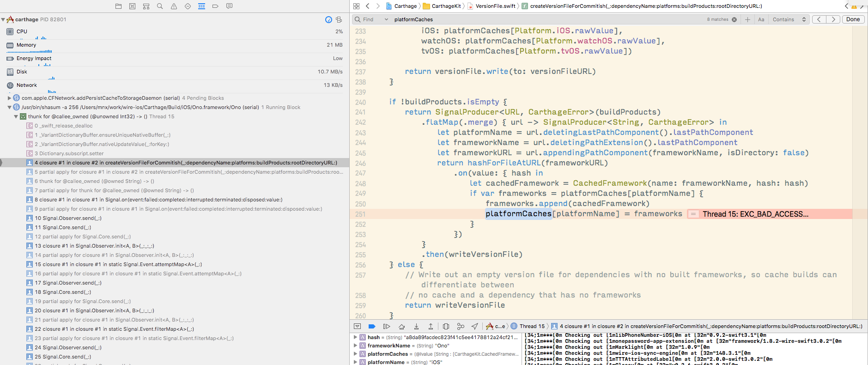The width and height of the screenshot is (868, 365).
Task: Deactivate breakpoints with blue toggle
Action: pyautogui.click(x=372, y=326)
